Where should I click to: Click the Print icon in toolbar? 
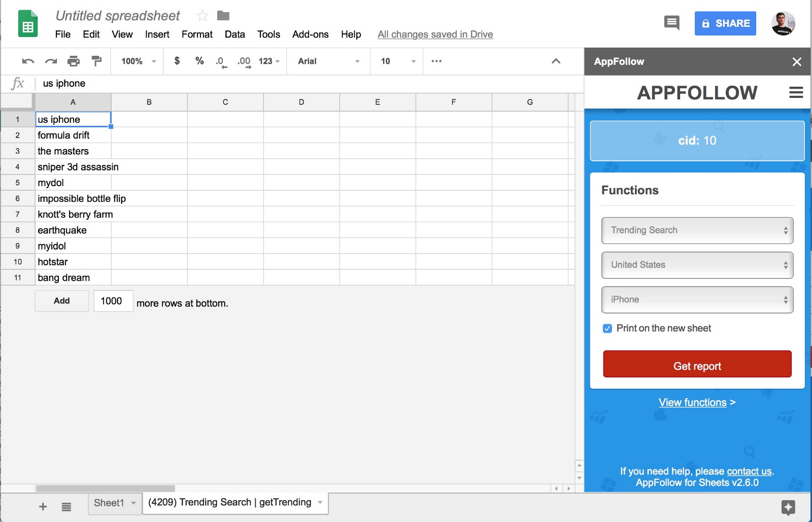coord(74,61)
